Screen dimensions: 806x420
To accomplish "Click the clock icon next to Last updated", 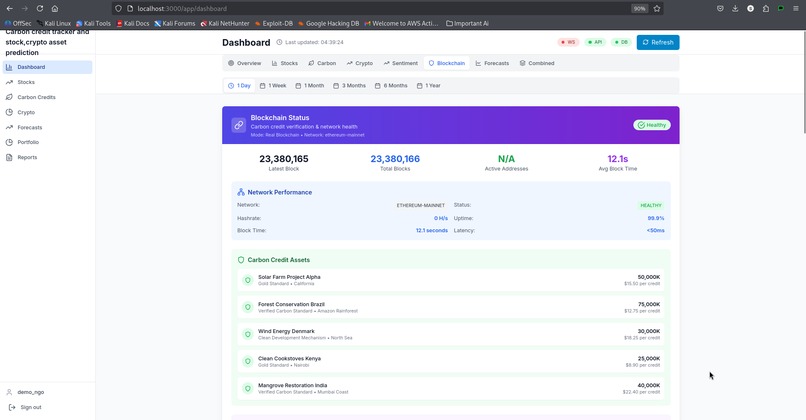I will click(x=279, y=42).
